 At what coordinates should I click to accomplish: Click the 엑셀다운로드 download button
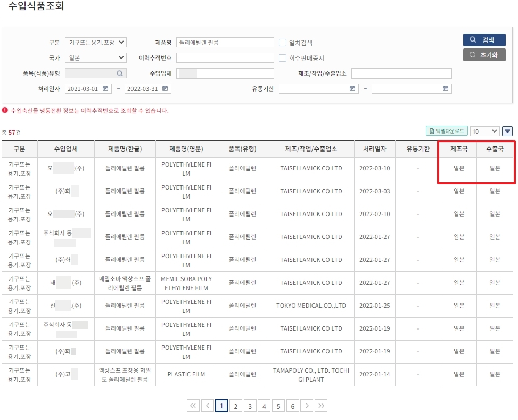click(x=447, y=131)
